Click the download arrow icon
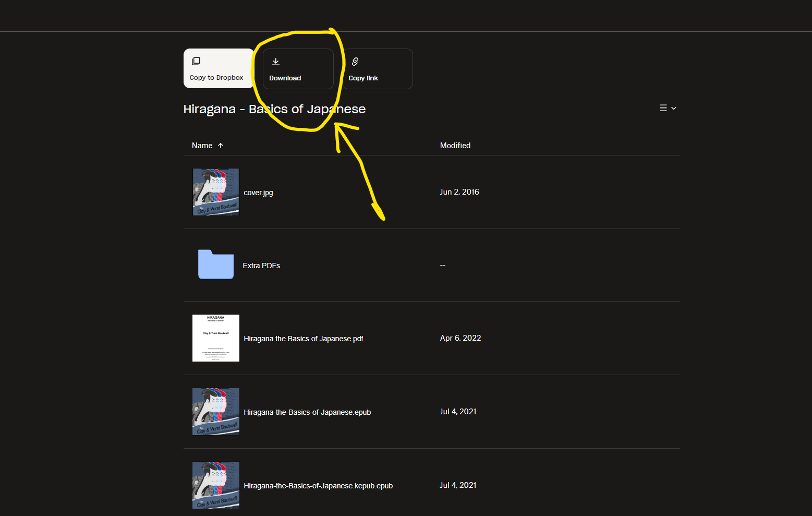 [276, 62]
